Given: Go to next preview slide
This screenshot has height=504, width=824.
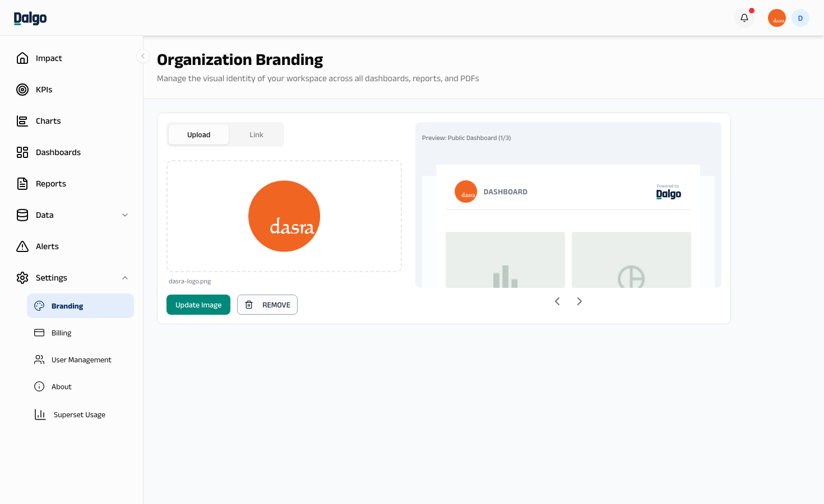Looking at the screenshot, I should pyautogui.click(x=580, y=301).
